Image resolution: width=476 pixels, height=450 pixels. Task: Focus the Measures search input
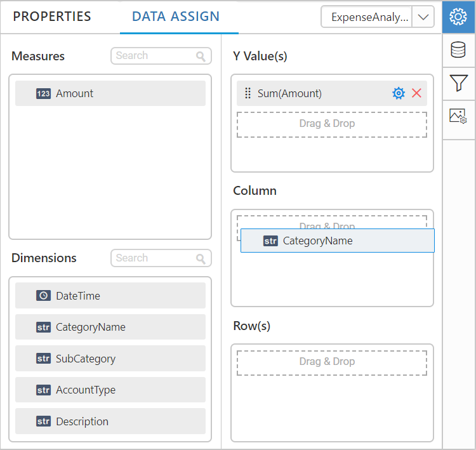(154, 56)
